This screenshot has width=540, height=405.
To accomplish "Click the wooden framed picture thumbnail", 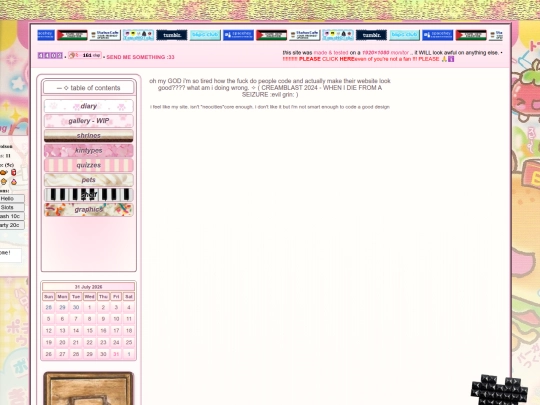I will (89, 388).
